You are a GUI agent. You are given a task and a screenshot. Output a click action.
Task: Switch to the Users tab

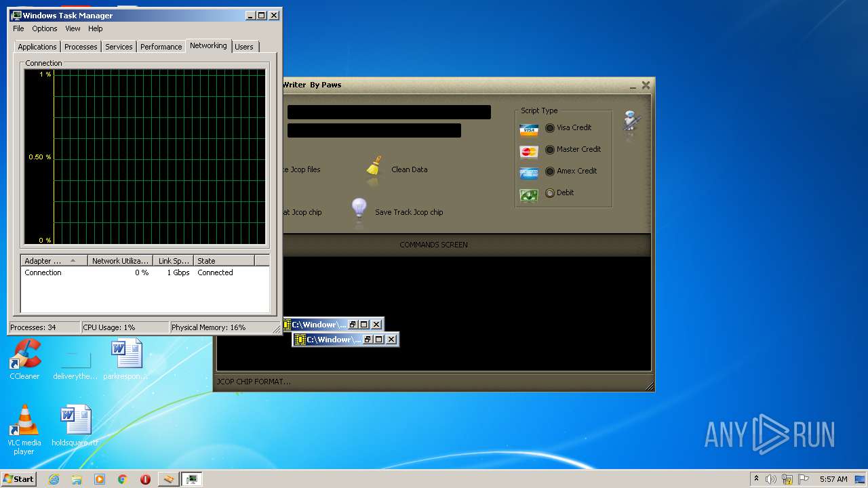pos(244,47)
